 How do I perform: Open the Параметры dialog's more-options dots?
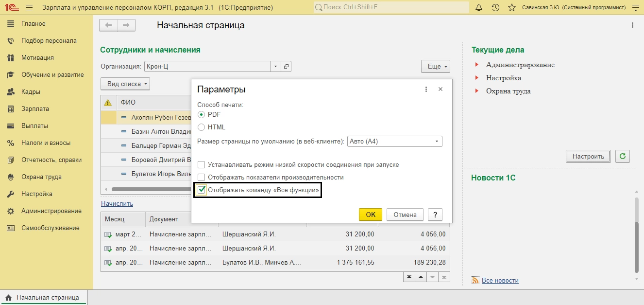point(426,90)
